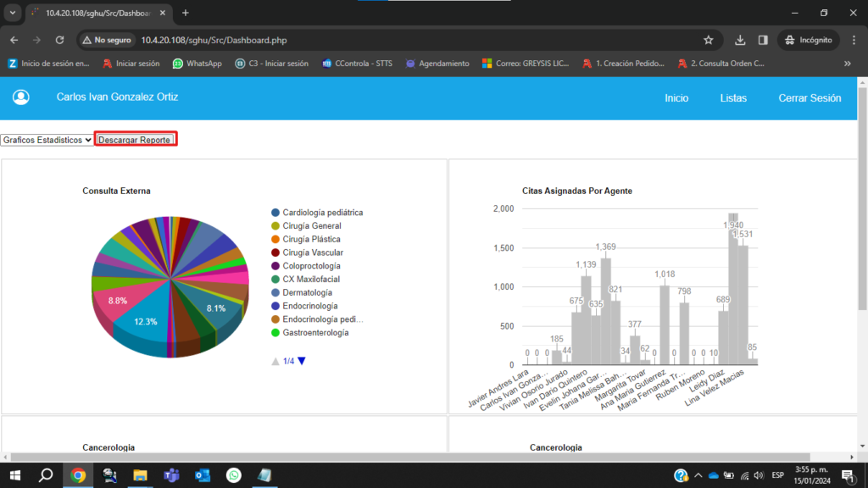Open the browser downloads icon
868x488 pixels.
(740, 40)
